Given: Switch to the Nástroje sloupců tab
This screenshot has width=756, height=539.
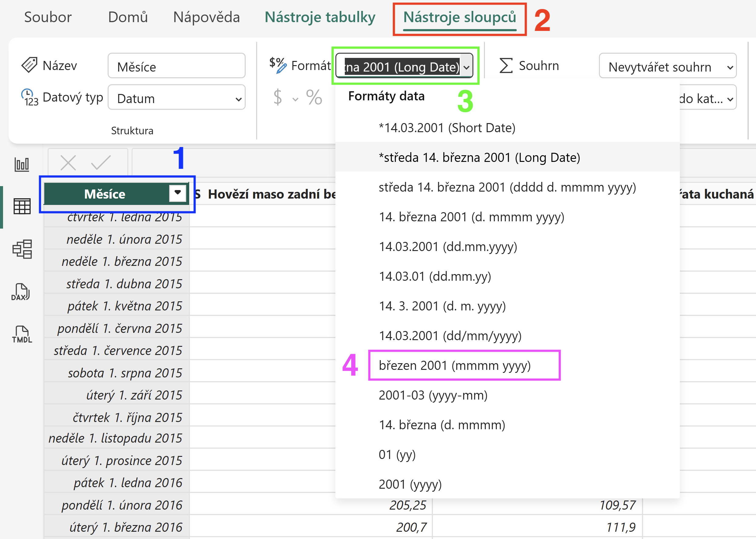Looking at the screenshot, I should 459,17.
